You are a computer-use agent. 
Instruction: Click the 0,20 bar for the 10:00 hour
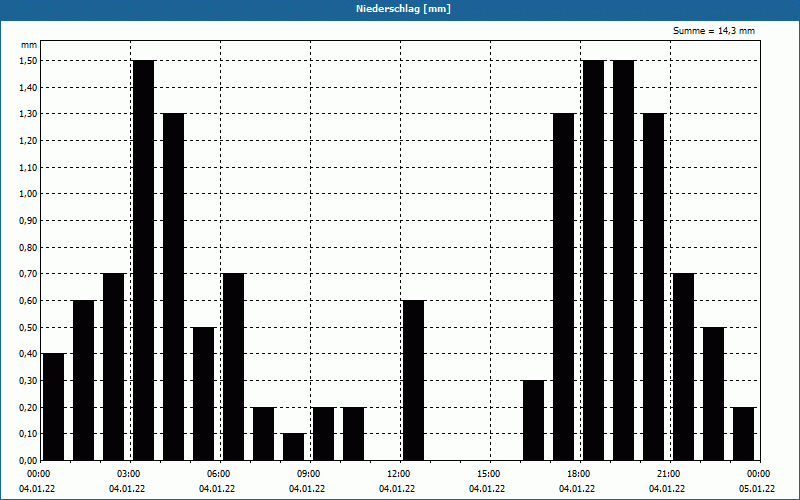click(354, 434)
